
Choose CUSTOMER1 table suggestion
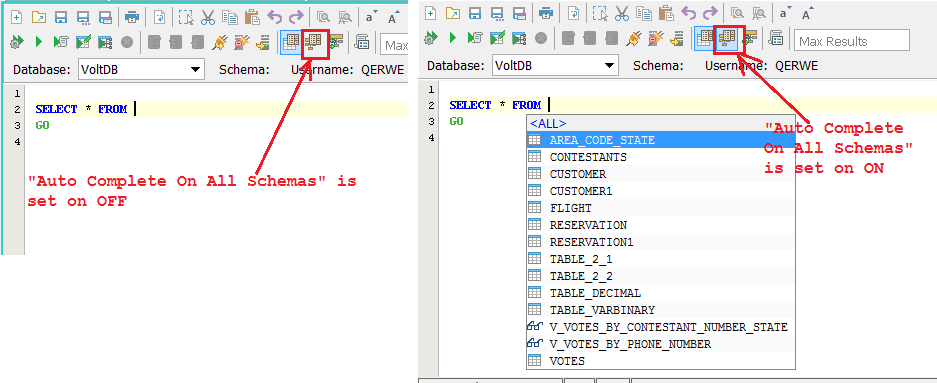pyautogui.click(x=660, y=191)
